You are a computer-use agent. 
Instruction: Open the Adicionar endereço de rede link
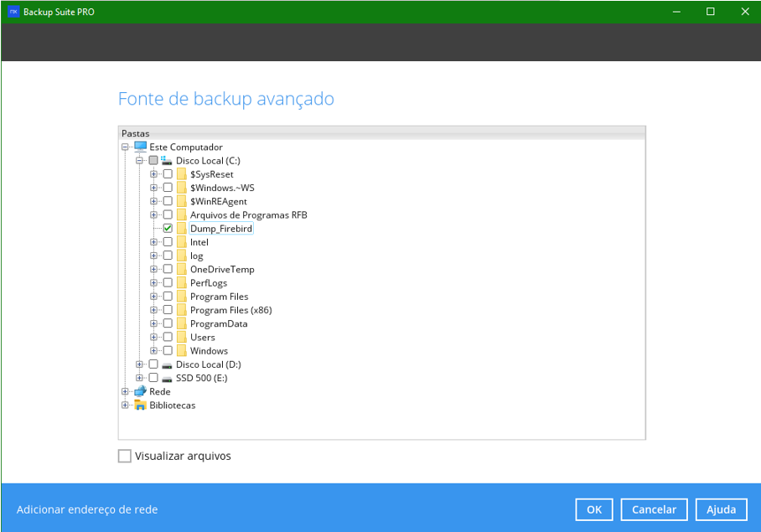point(87,509)
